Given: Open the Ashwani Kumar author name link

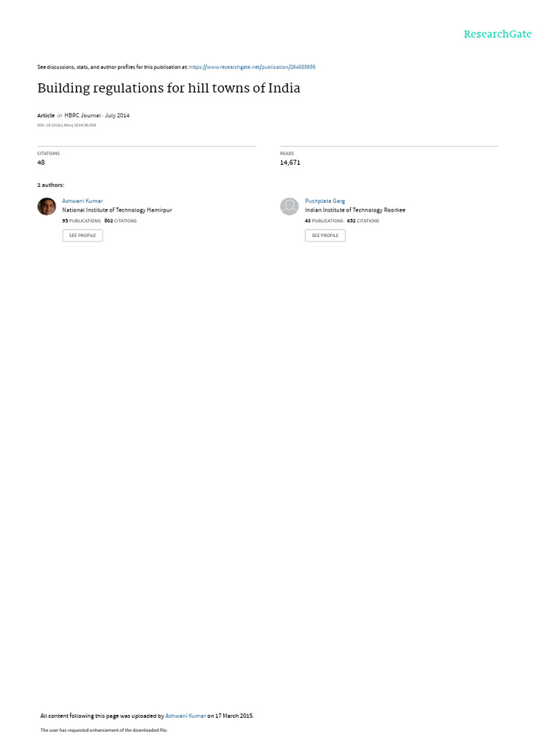Looking at the screenshot, I should point(82,201).
